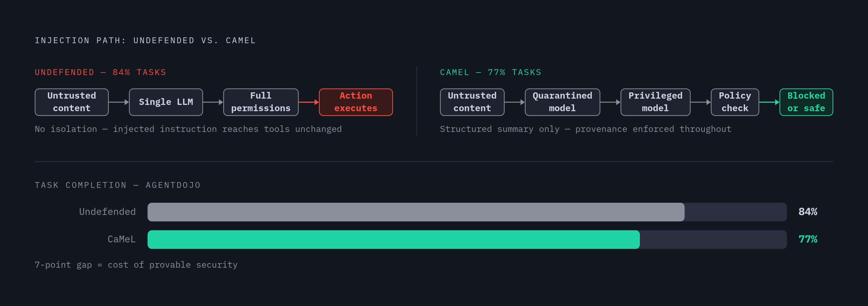The height and width of the screenshot is (306, 868).
Task: Click the green Blocked or safe box
Action: [x=806, y=102]
